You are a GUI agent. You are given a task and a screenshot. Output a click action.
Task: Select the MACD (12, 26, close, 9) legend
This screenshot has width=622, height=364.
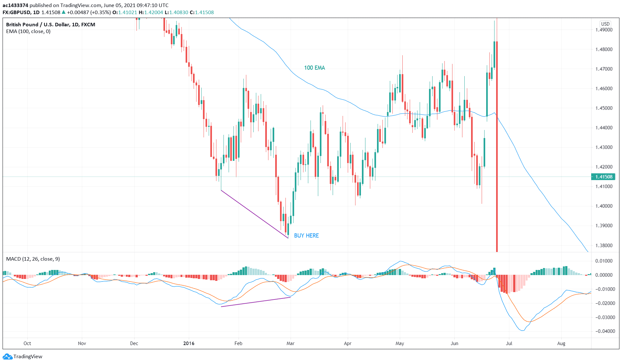(33, 259)
